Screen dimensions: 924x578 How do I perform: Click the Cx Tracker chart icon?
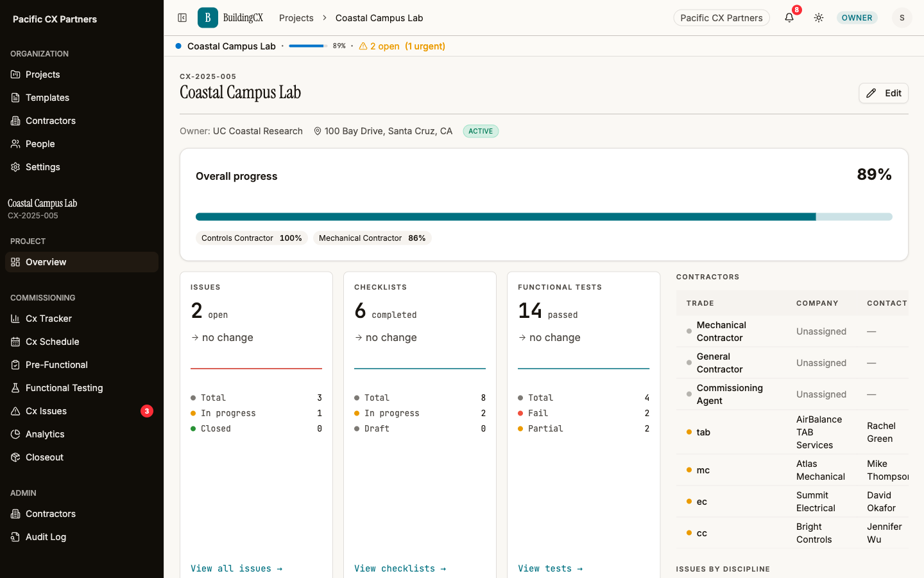click(x=15, y=319)
